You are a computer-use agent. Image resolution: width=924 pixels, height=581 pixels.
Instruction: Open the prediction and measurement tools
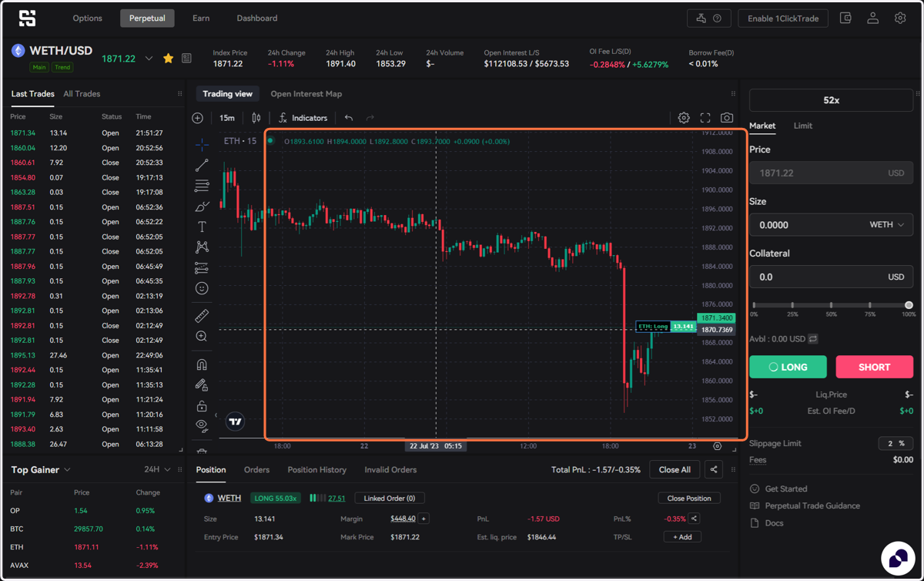pyautogui.click(x=202, y=268)
